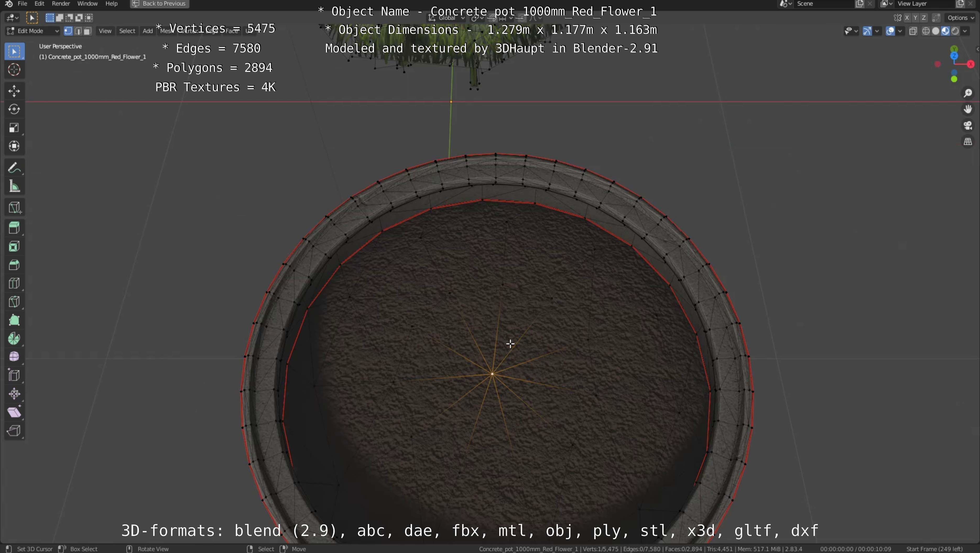Enable edge select mode

pos(78,31)
